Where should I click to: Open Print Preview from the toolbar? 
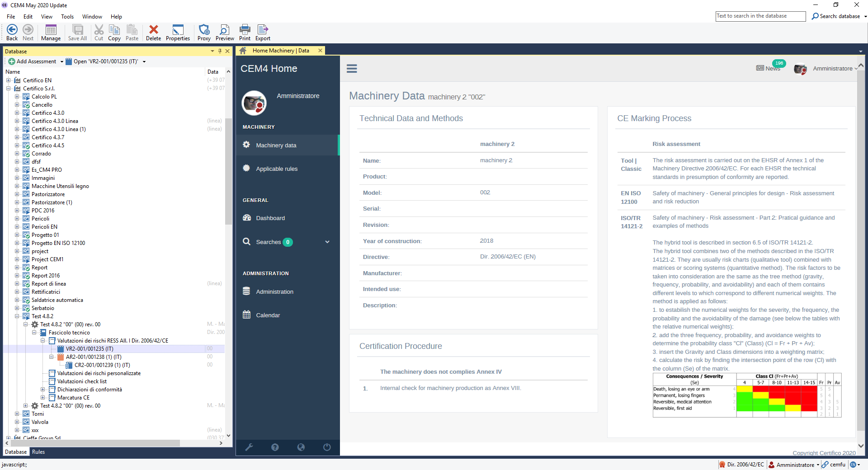pos(225,33)
